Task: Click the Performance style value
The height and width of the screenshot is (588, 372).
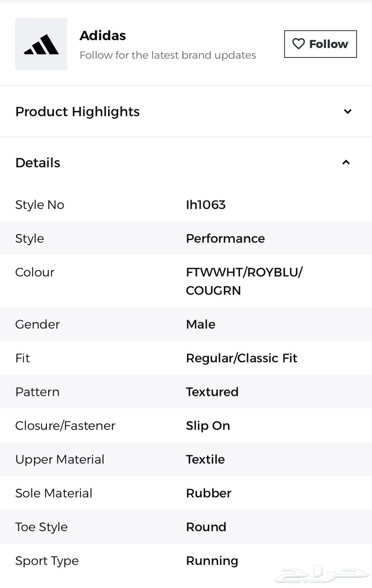Action: click(225, 239)
